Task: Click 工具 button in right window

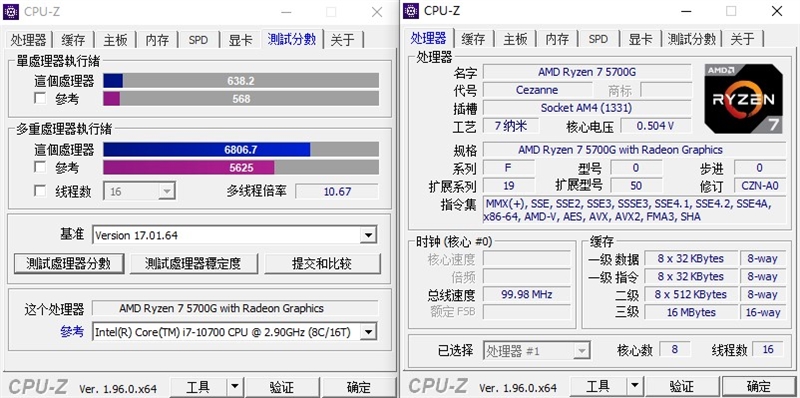Action: [x=598, y=387]
